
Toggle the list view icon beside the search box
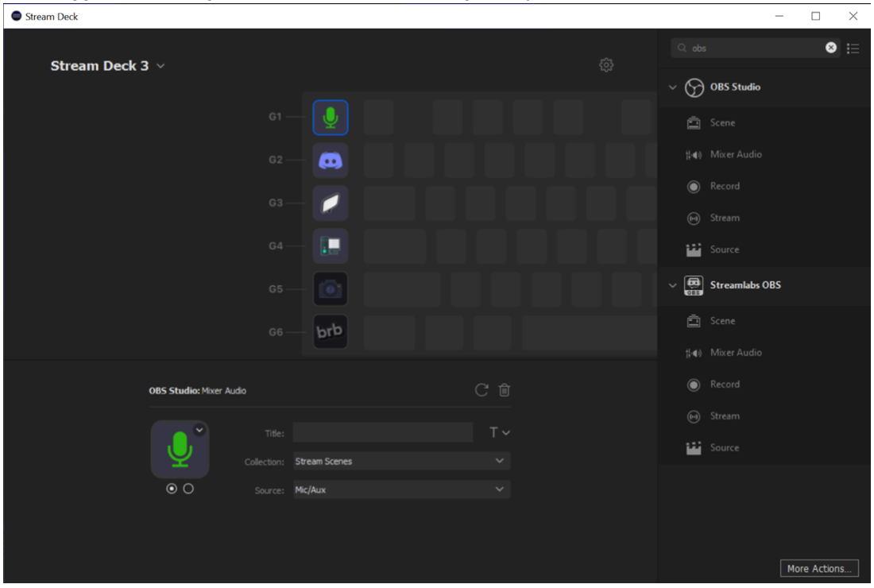pos(853,48)
